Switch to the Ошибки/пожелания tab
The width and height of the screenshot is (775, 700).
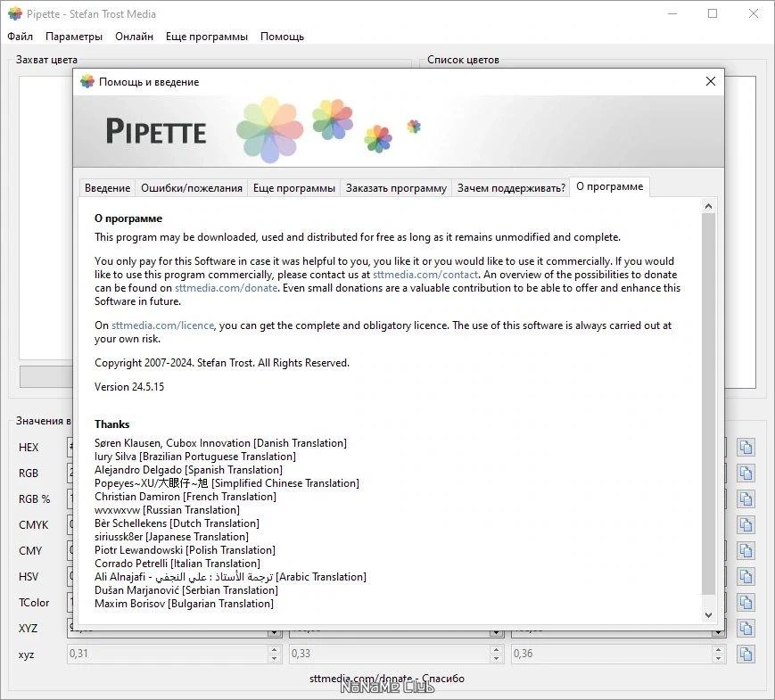coord(191,188)
